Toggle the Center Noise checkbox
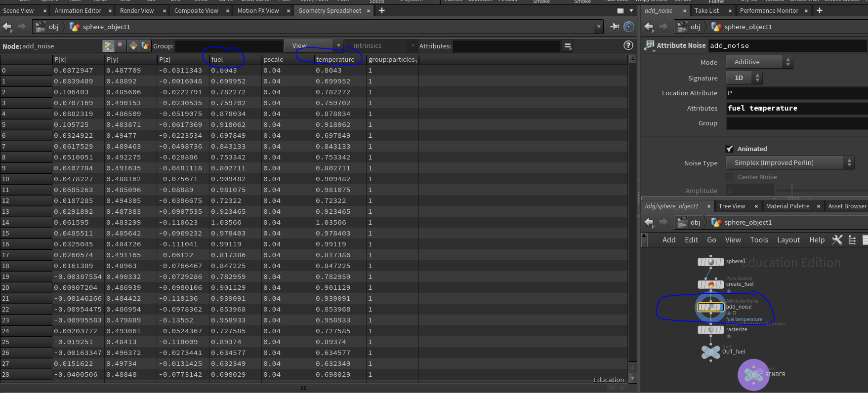 click(x=730, y=177)
